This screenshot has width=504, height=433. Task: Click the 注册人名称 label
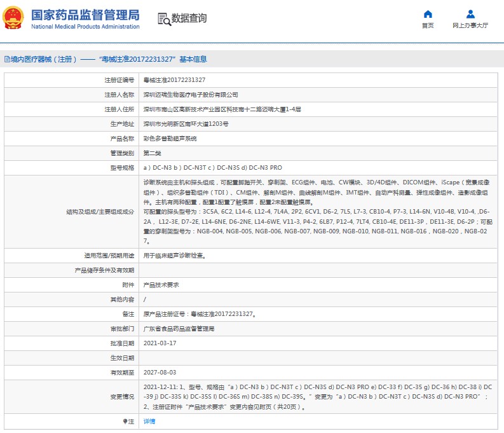(x=119, y=95)
